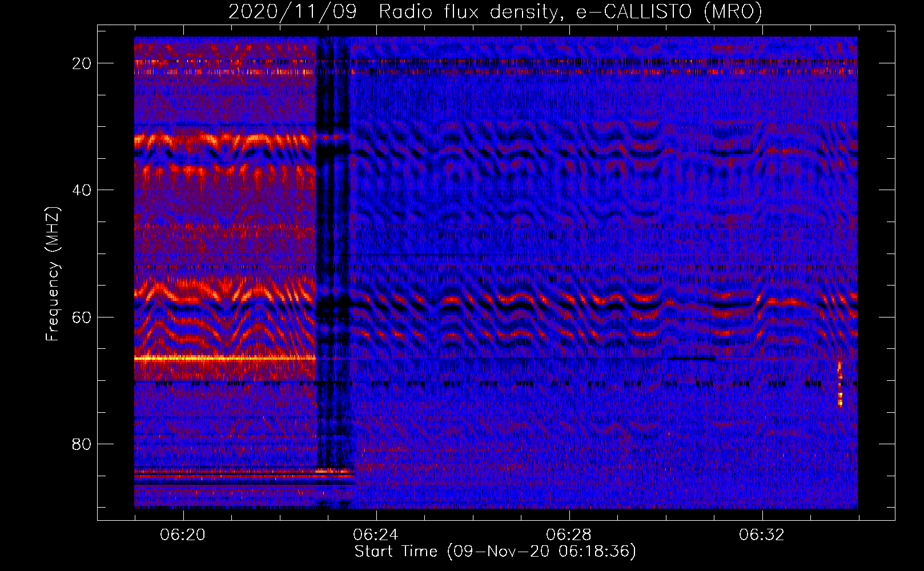Click the 06:28 time tick label
This screenshot has width=924, height=571.
(x=568, y=535)
